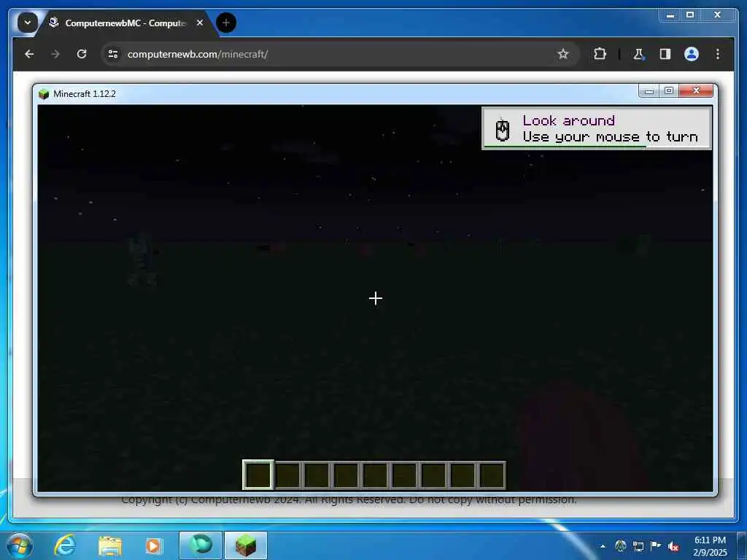This screenshot has height=560, width=747.
Task: Open Windows Media Player from taskbar
Action: pos(153,546)
